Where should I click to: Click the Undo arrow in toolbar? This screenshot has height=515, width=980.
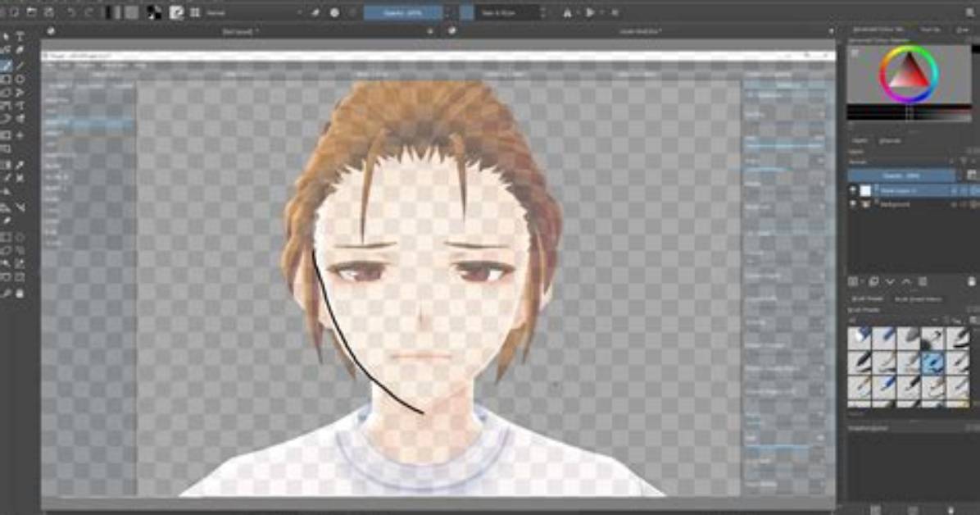[x=71, y=11]
